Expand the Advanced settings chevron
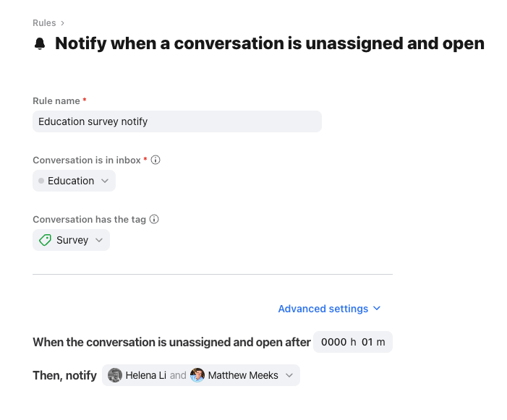 coord(376,309)
